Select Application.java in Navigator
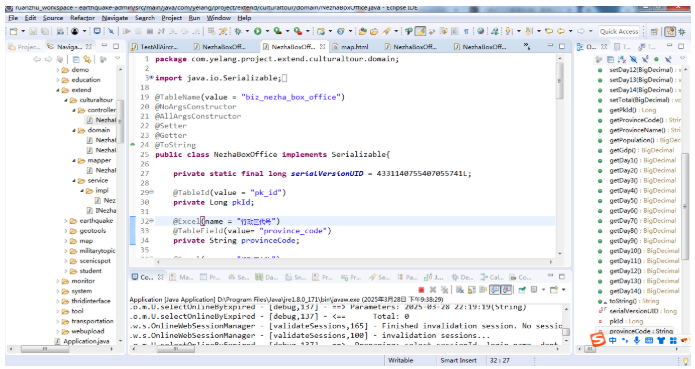This screenshot has height=369, width=695. coord(82,341)
